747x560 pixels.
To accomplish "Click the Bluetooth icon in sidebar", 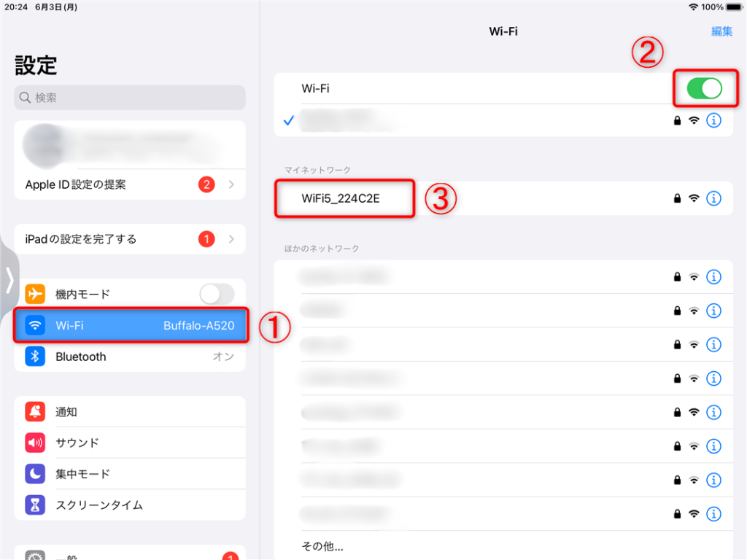I will pos(35,356).
